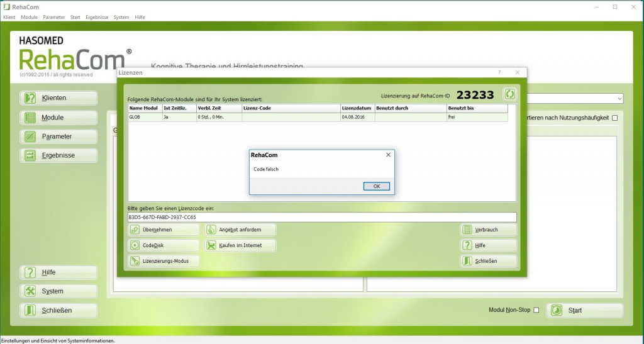The height and width of the screenshot is (344, 644).
Task: Click the Lizenzdatum column header
Action: coord(357,108)
